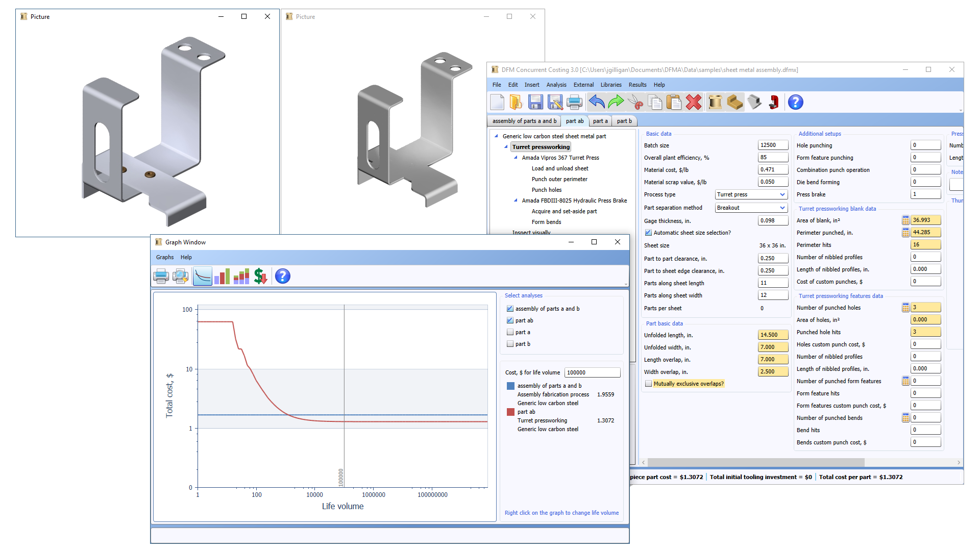Click the tan stepped block part icon
The width and height of the screenshot is (980, 551).
(x=735, y=103)
